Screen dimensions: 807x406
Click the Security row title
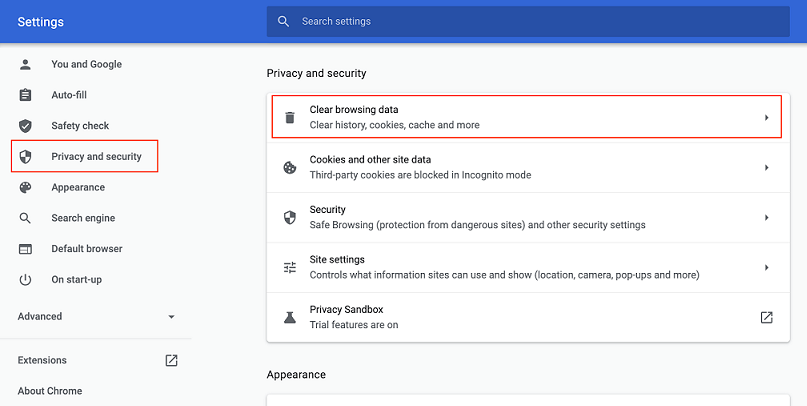pos(327,209)
